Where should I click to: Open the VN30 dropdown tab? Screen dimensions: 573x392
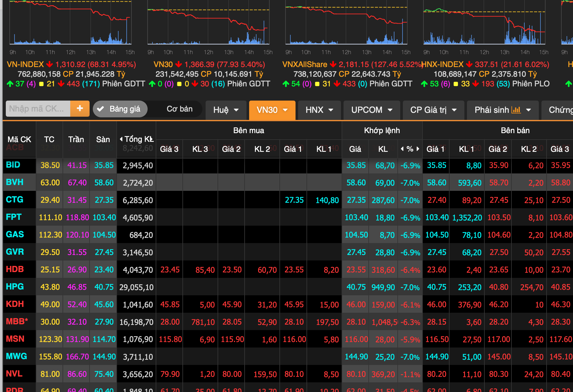[x=272, y=110]
